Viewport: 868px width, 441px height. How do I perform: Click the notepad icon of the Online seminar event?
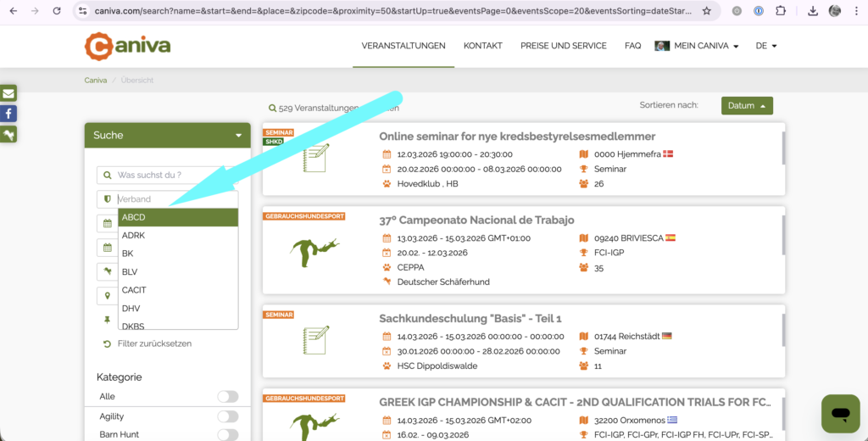click(315, 159)
